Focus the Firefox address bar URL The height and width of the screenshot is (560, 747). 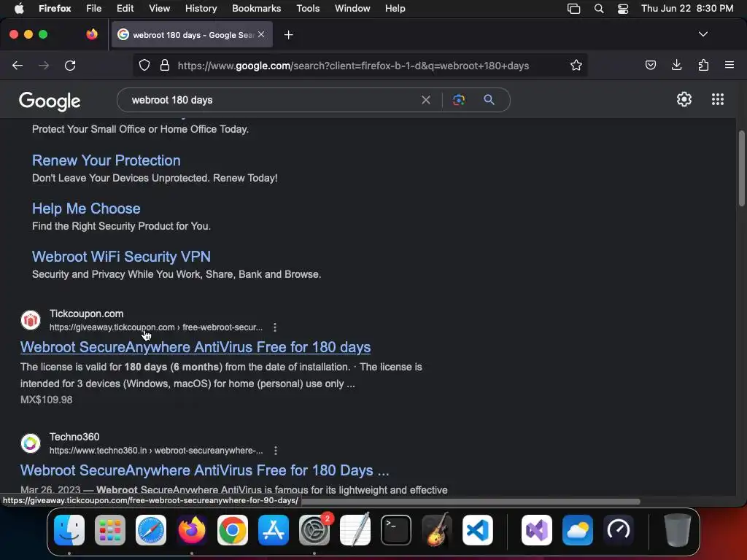[x=353, y=66]
